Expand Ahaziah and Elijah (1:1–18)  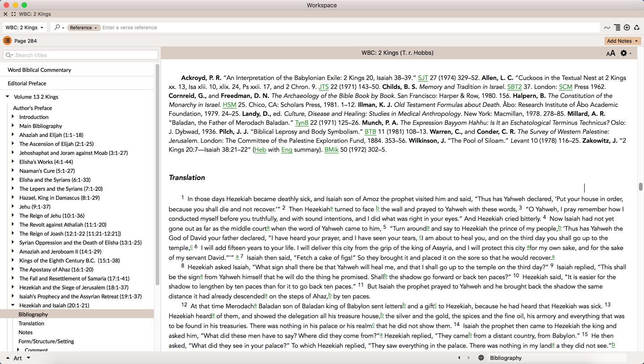(13, 135)
